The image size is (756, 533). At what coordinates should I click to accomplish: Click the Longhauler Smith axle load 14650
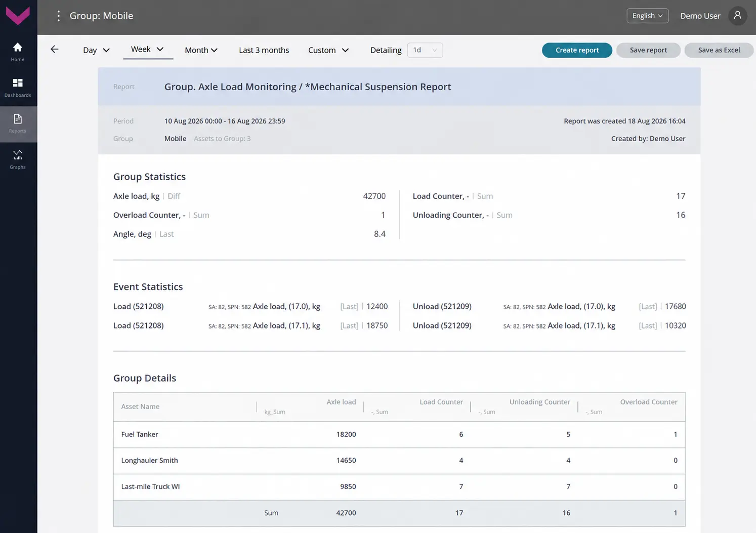(x=346, y=461)
